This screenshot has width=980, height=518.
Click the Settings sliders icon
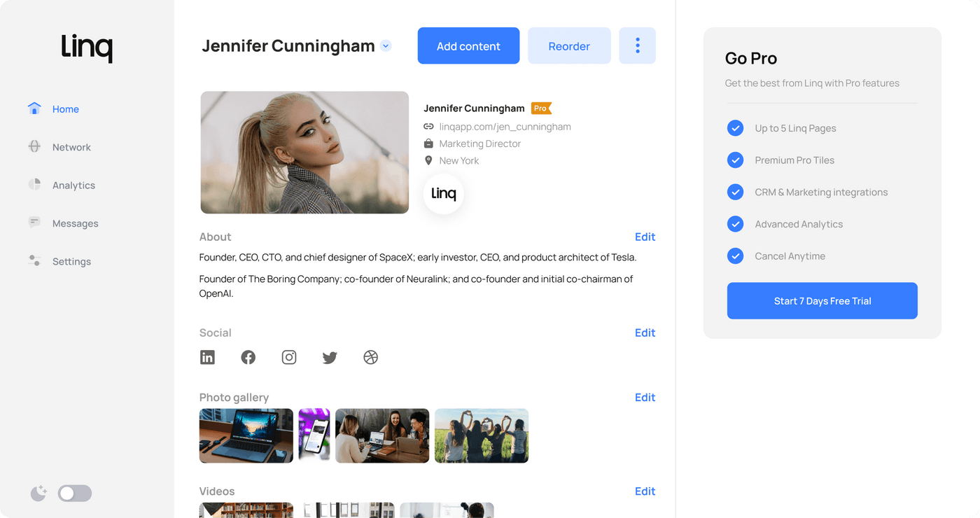34,261
